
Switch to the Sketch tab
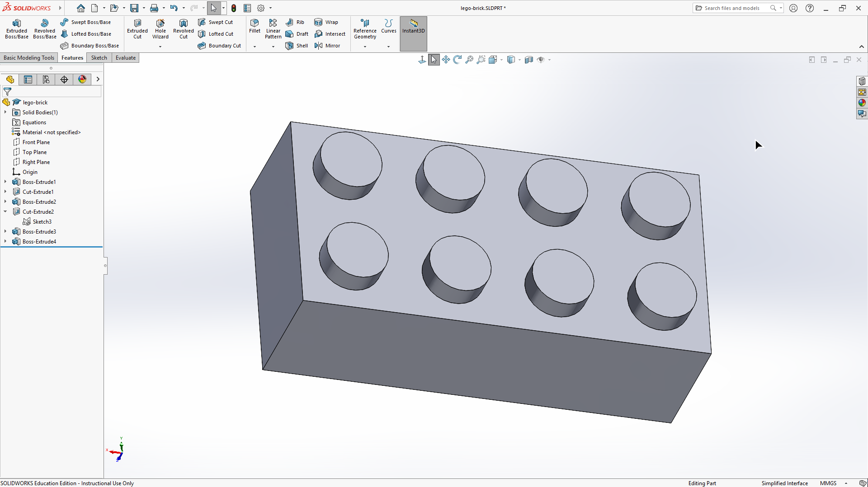coord(99,58)
